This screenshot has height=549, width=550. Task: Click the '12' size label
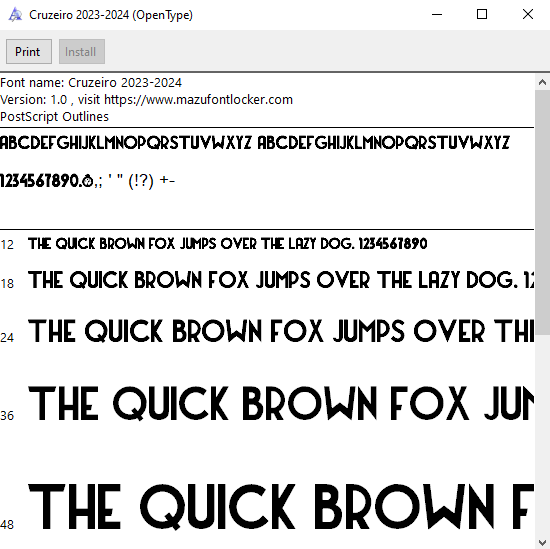click(7, 245)
